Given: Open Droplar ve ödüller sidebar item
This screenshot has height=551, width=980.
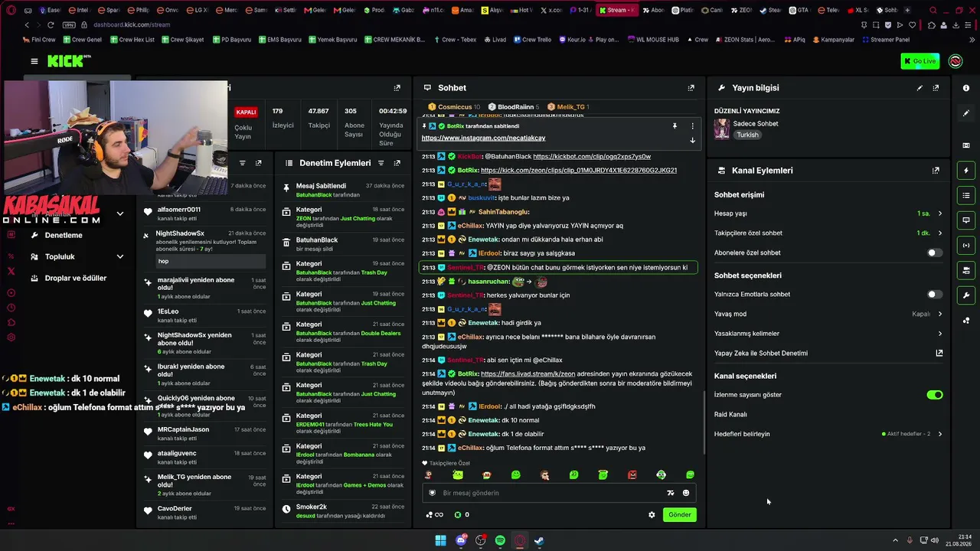Looking at the screenshot, I should pos(75,278).
